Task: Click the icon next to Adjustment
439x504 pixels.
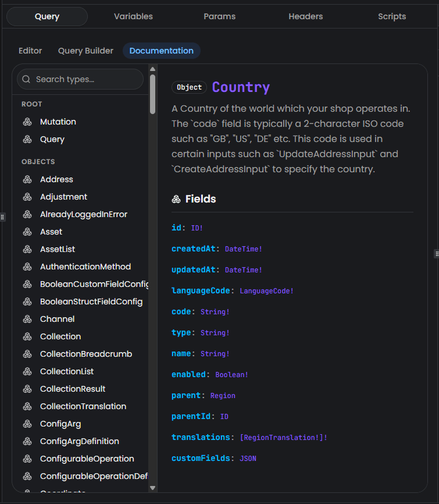Action: [x=27, y=197]
